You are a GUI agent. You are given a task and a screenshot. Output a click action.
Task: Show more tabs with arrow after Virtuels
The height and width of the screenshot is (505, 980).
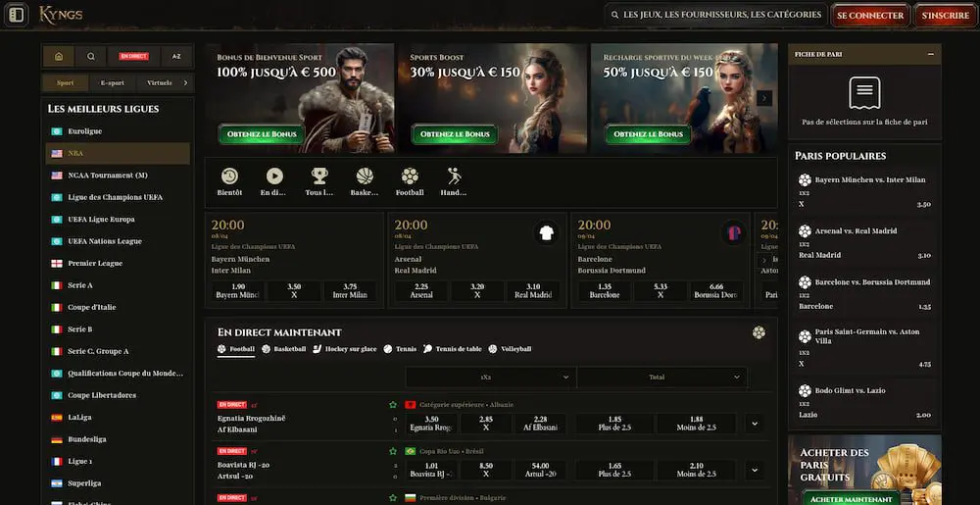coord(185,83)
